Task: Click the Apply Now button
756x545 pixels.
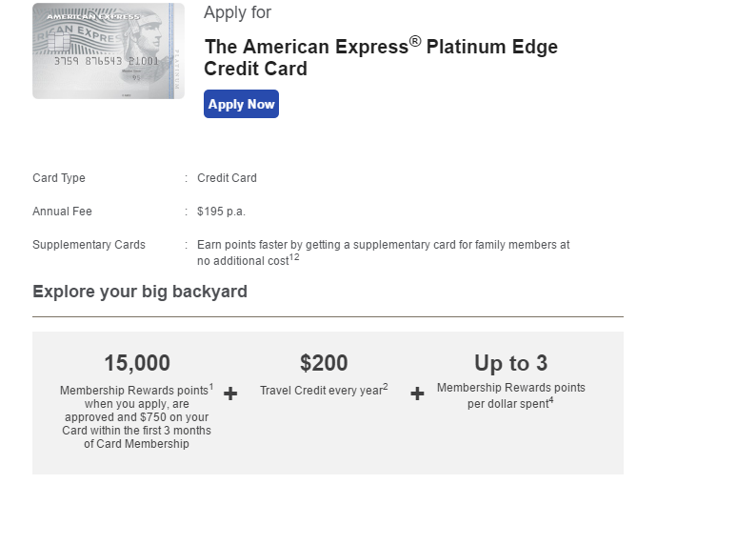Action: point(241,104)
